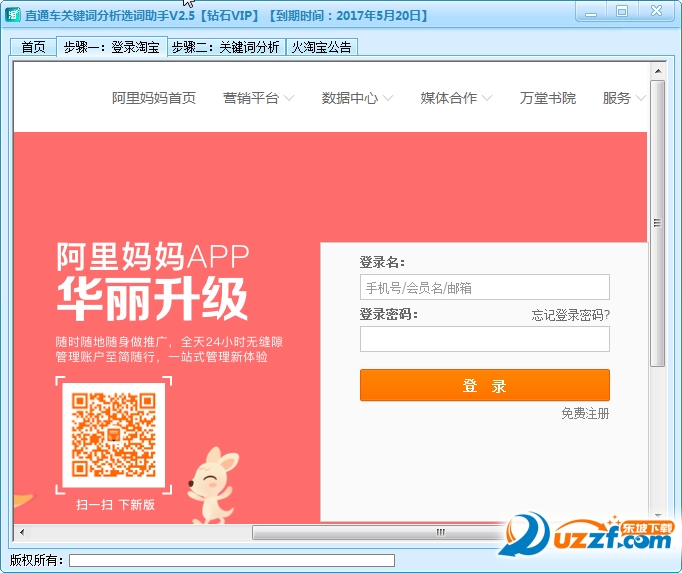Click the 阿里妈妈APP 华丽升级 banner heading
This screenshot has height=573, width=682.
click(x=153, y=281)
